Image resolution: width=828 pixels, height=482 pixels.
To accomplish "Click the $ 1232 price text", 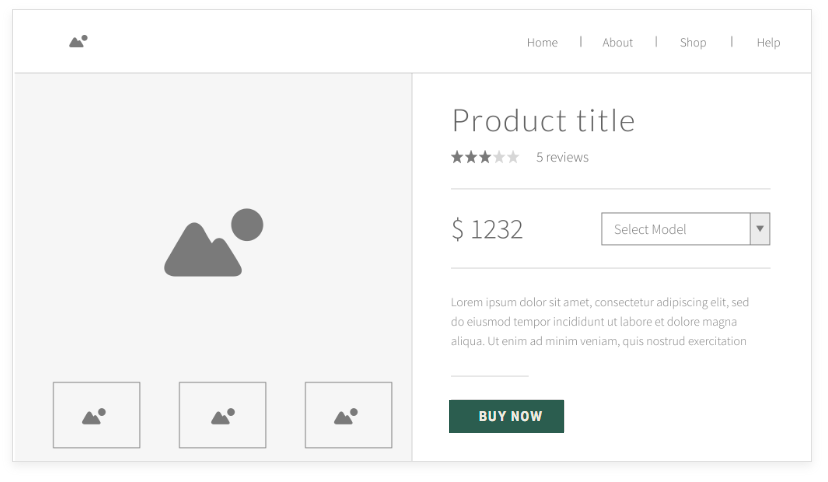I will click(x=487, y=229).
